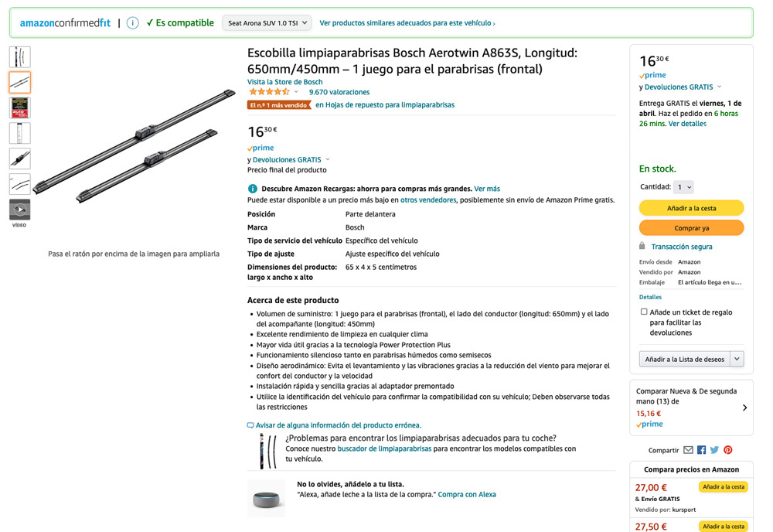This screenshot has height=532, width=773.
Task: Click the Amazon Recargas info icon
Action: click(x=252, y=189)
